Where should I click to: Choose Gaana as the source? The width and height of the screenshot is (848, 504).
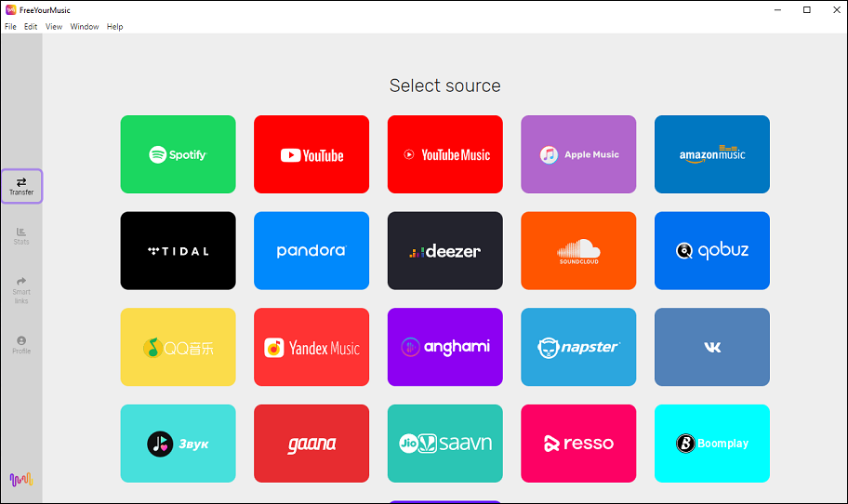tap(311, 444)
